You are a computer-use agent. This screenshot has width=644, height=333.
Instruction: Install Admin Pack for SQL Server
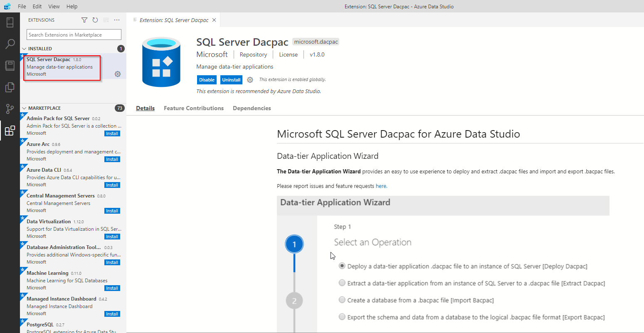pos(112,133)
